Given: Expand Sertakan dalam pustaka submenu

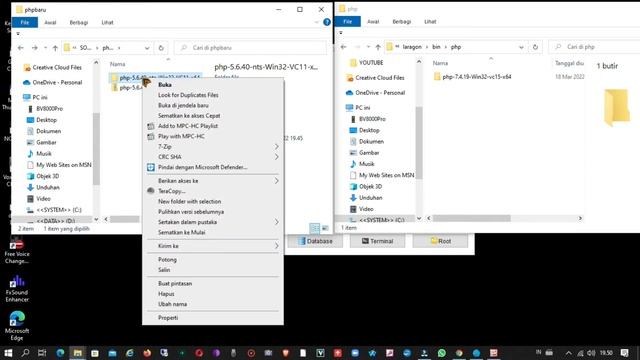Looking at the screenshot, I should (213, 222).
